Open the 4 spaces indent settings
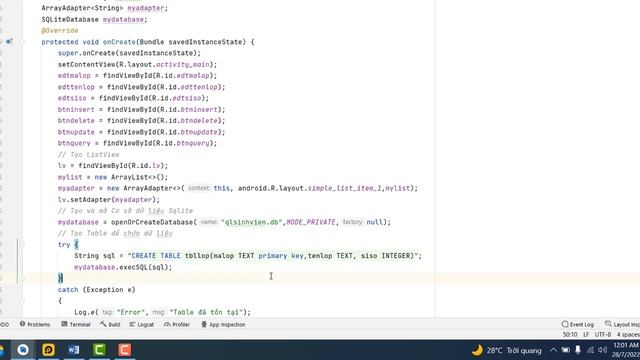The image size is (640, 360). coord(628,335)
